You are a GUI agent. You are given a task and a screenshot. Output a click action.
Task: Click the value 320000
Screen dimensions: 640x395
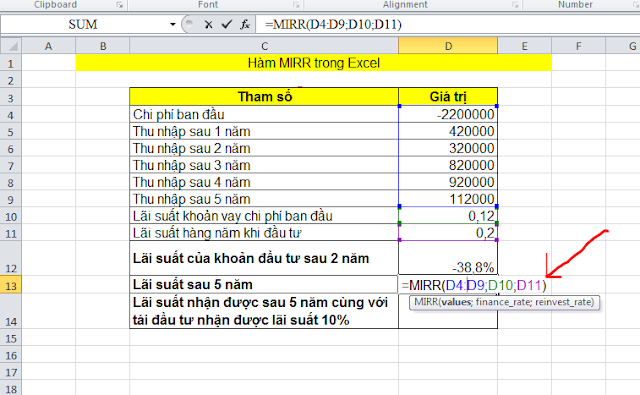tap(472, 148)
